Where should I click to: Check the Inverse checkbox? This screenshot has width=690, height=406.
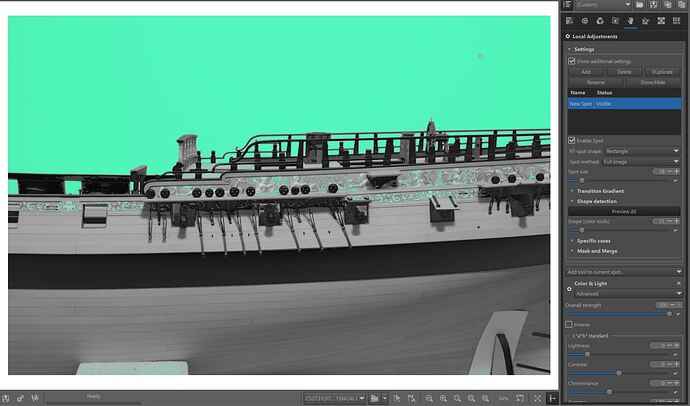569,325
